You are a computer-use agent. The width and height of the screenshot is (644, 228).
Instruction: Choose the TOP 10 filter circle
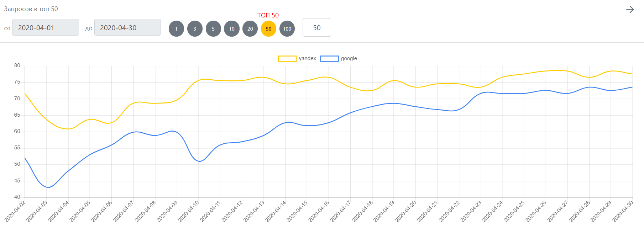click(x=232, y=29)
